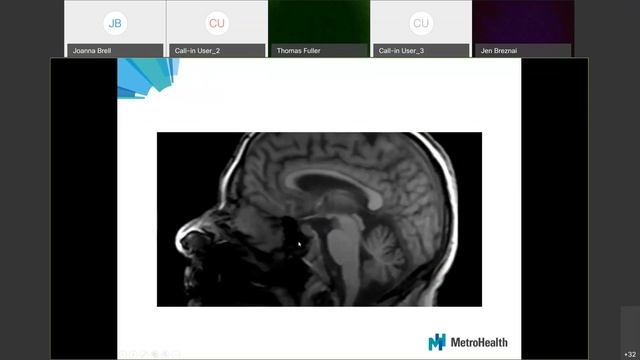The height and width of the screenshot is (360, 640).
Task: Open Thomas Fuller's video tile
Action: coord(319,29)
